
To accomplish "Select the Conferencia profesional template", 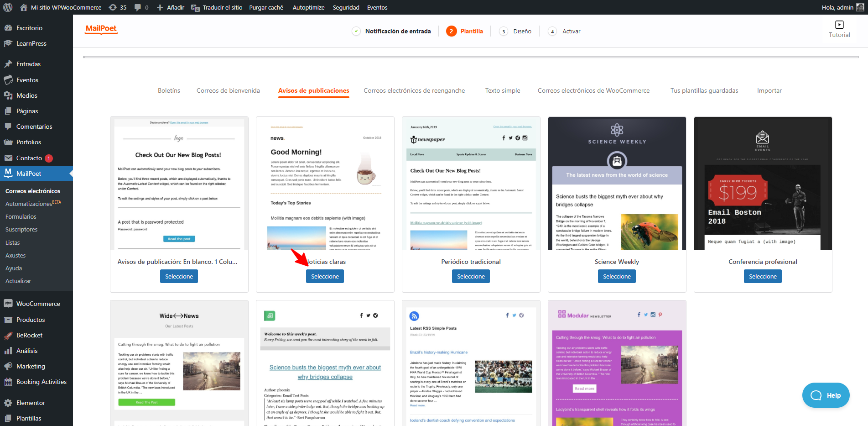I will [x=763, y=276].
